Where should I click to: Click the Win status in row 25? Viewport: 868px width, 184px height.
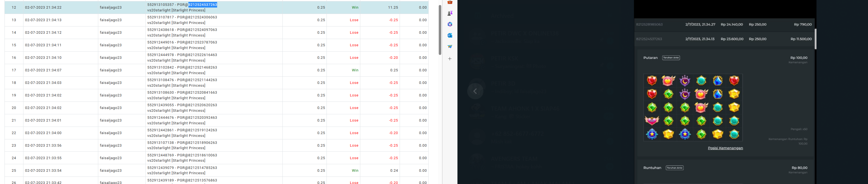(x=355, y=171)
